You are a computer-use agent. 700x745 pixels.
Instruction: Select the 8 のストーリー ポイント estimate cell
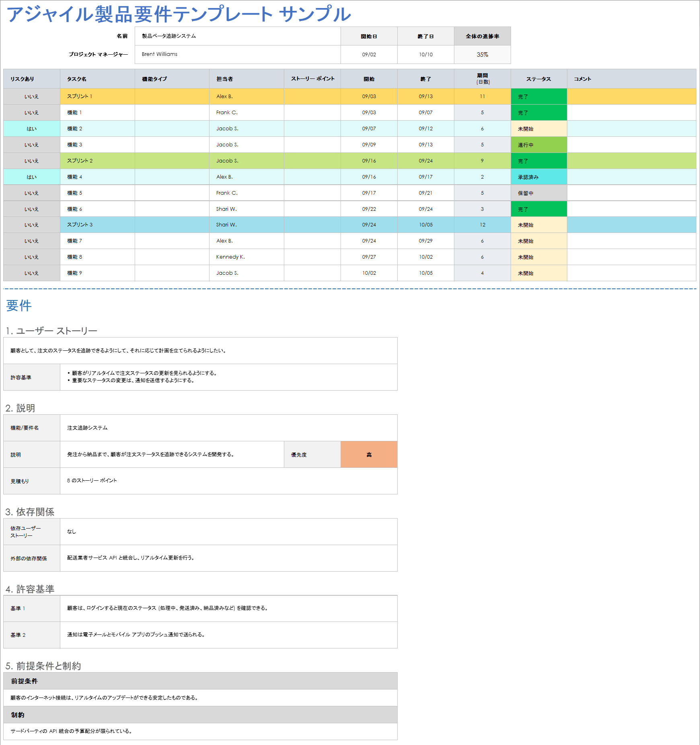[228, 481]
